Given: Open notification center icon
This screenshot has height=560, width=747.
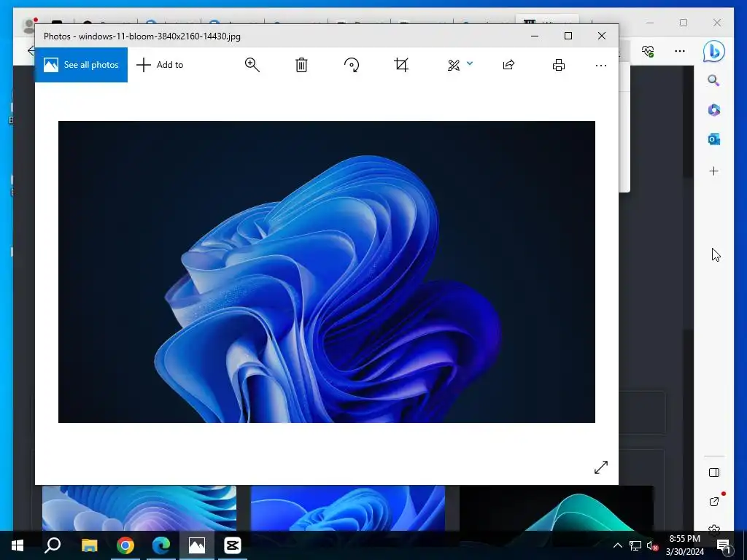Looking at the screenshot, I should pyautogui.click(x=723, y=546).
